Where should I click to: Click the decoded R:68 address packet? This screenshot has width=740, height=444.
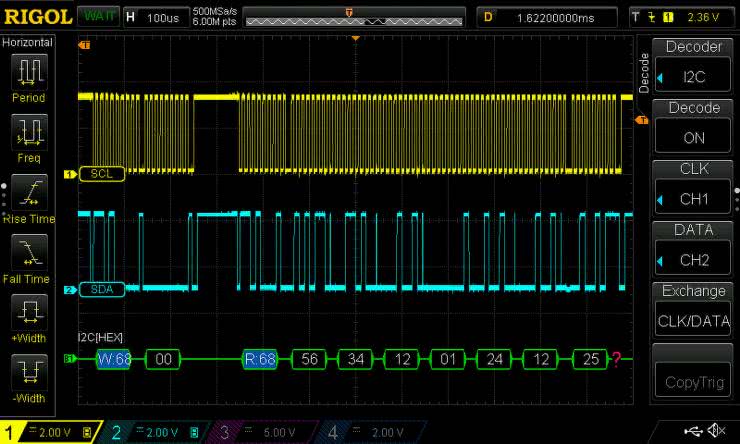(x=261, y=358)
